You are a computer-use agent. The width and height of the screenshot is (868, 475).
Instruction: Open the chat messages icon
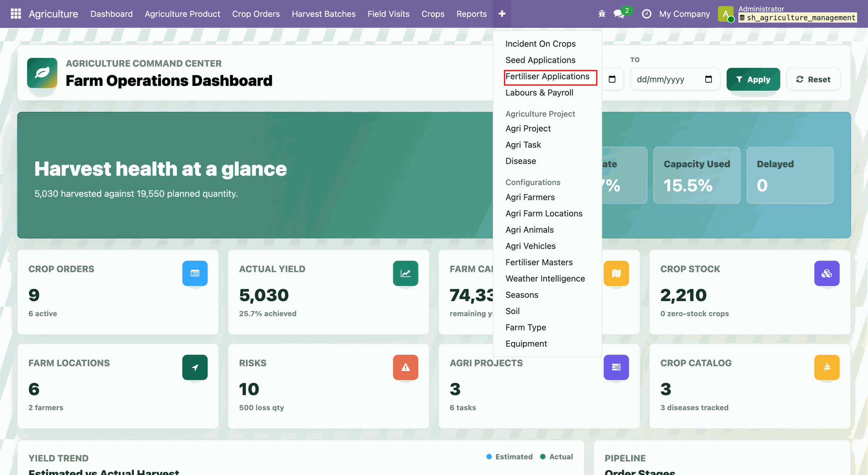point(619,14)
